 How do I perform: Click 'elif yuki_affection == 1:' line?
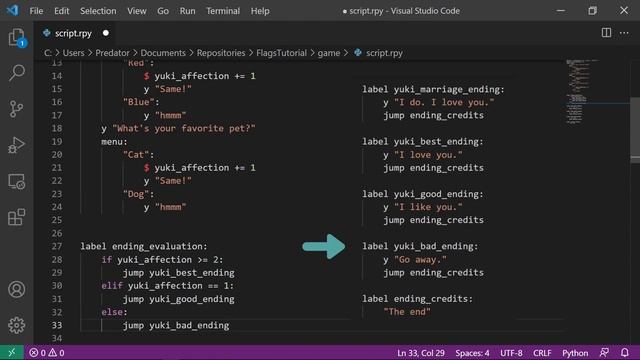coord(168,286)
